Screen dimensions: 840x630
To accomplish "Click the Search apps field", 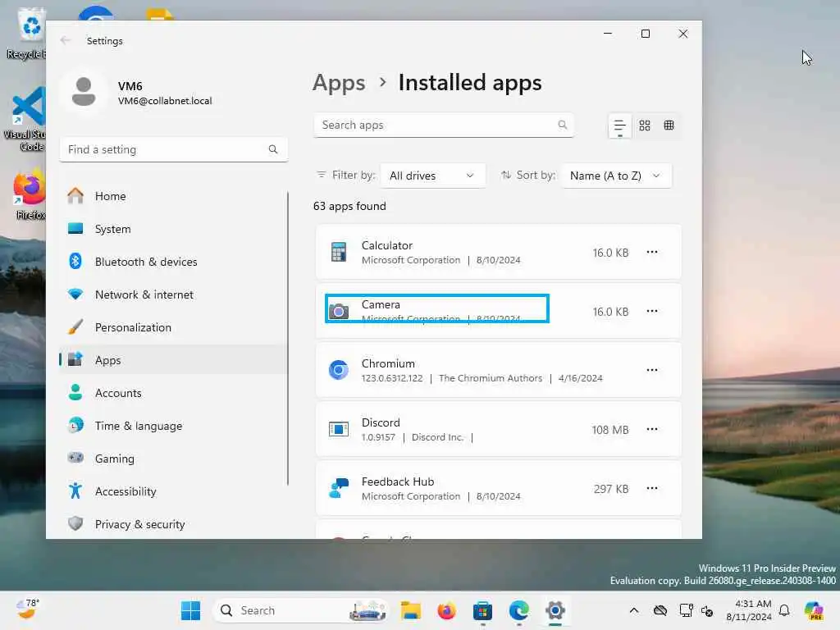I will (444, 125).
